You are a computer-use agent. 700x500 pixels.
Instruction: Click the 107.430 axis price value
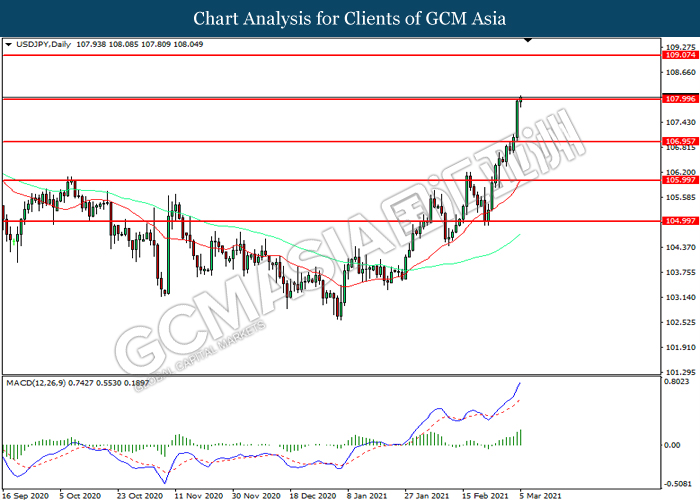pos(680,122)
